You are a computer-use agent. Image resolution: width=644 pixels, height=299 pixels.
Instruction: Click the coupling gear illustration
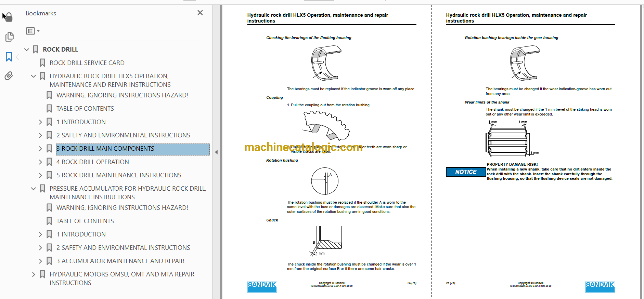point(326,126)
